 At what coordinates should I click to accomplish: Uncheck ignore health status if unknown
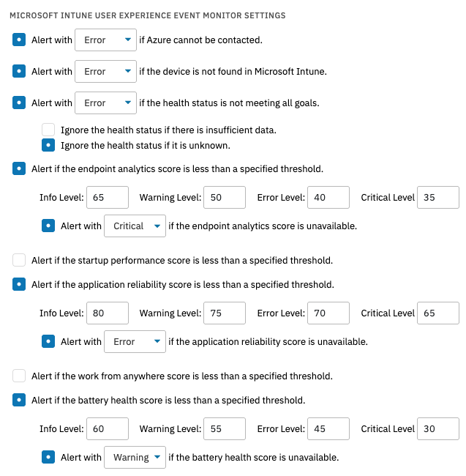pos(48,145)
